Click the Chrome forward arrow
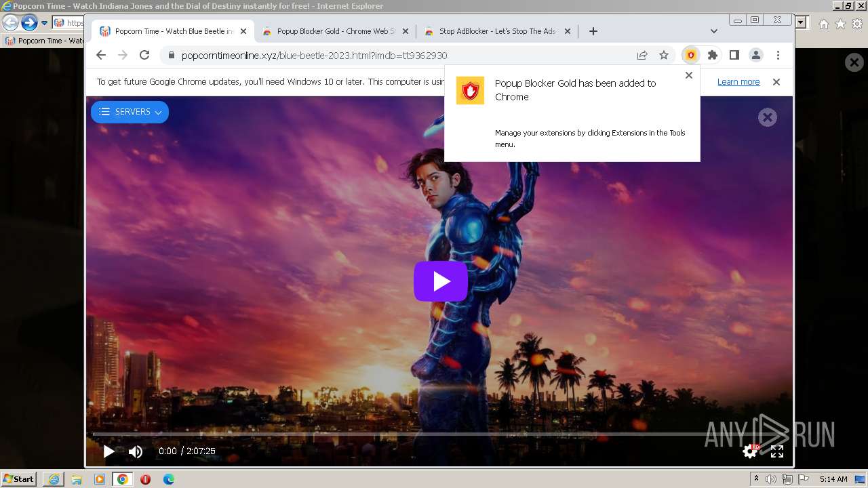868x488 pixels. tap(123, 56)
